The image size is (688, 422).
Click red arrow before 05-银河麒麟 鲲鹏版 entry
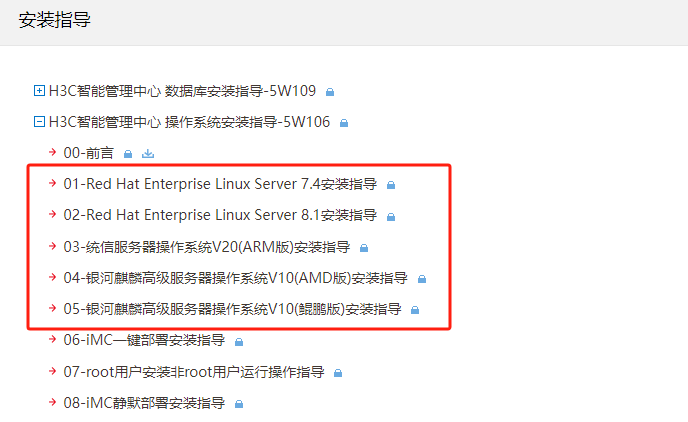(53, 308)
